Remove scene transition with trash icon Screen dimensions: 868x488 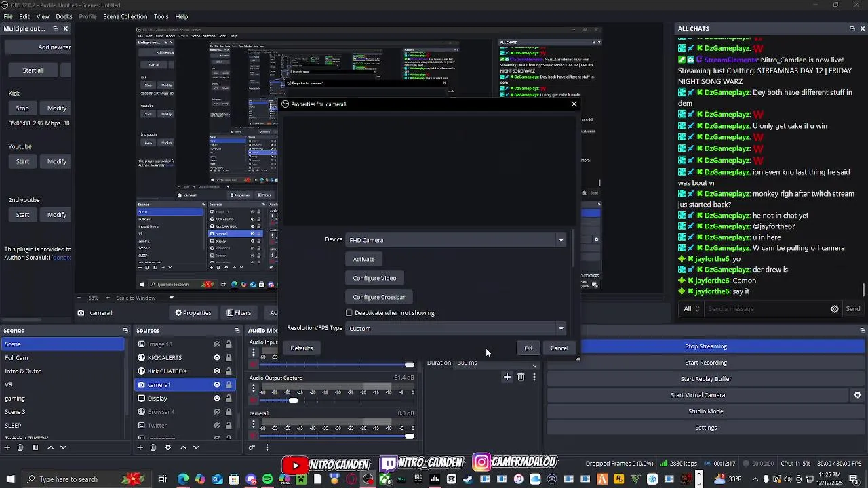coord(521,377)
